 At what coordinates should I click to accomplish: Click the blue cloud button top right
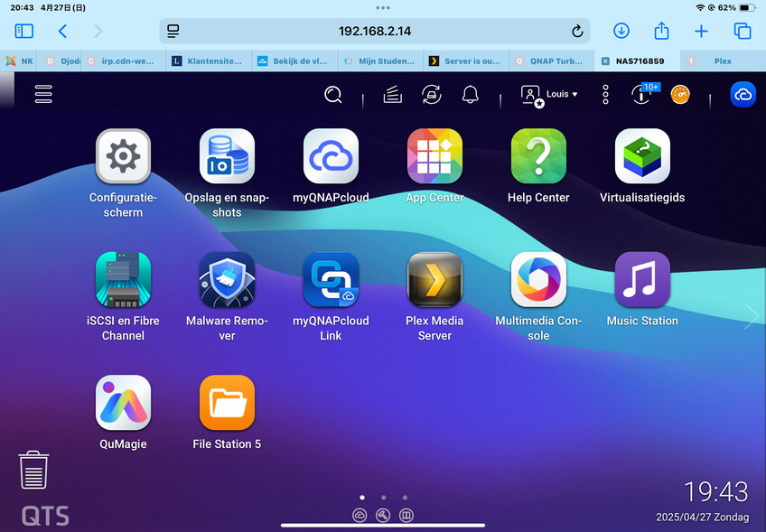click(743, 94)
